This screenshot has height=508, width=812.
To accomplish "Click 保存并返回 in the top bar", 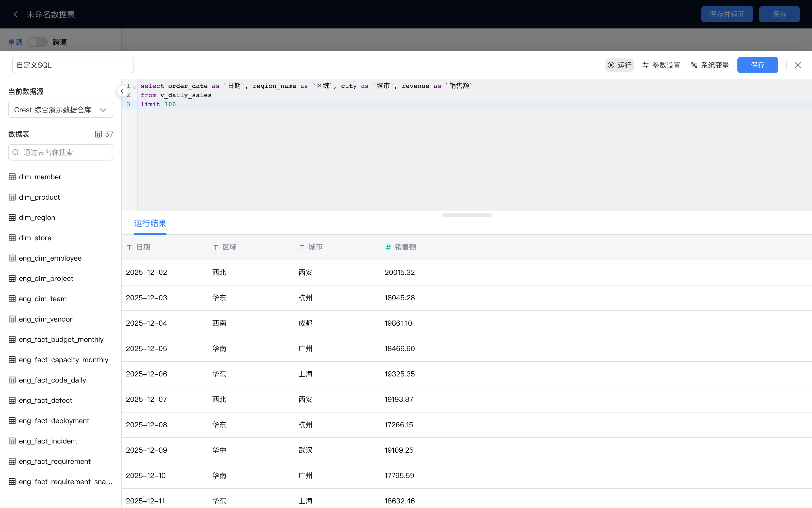I will pyautogui.click(x=727, y=14).
